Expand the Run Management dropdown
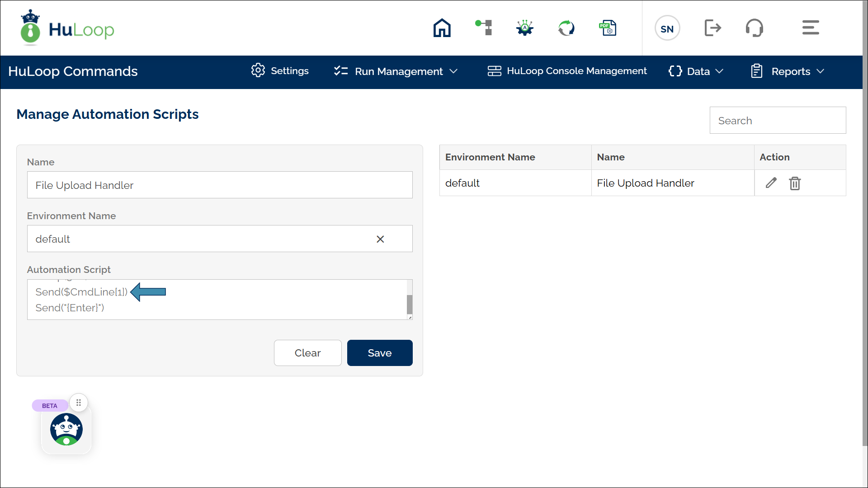The height and width of the screenshot is (488, 868). coord(396,71)
